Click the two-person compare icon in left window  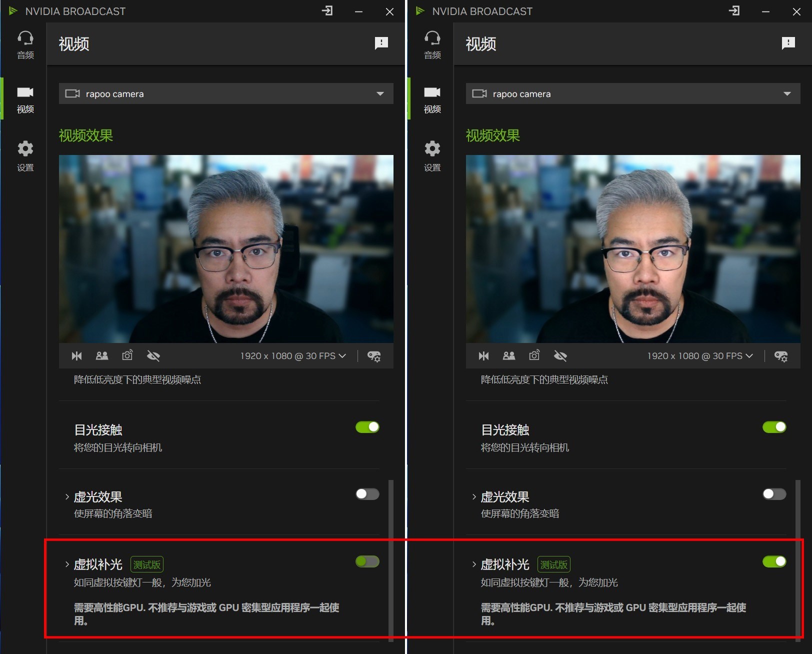[102, 356]
